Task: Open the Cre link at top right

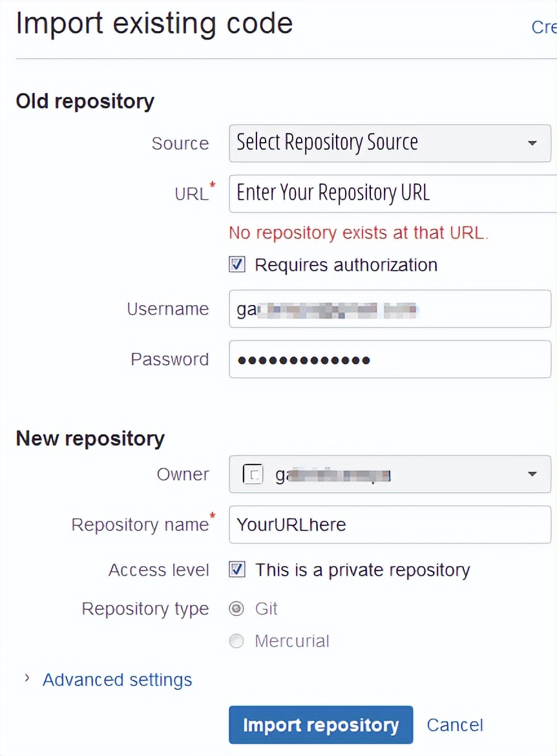Action: pyautogui.click(x=543, y=27)
